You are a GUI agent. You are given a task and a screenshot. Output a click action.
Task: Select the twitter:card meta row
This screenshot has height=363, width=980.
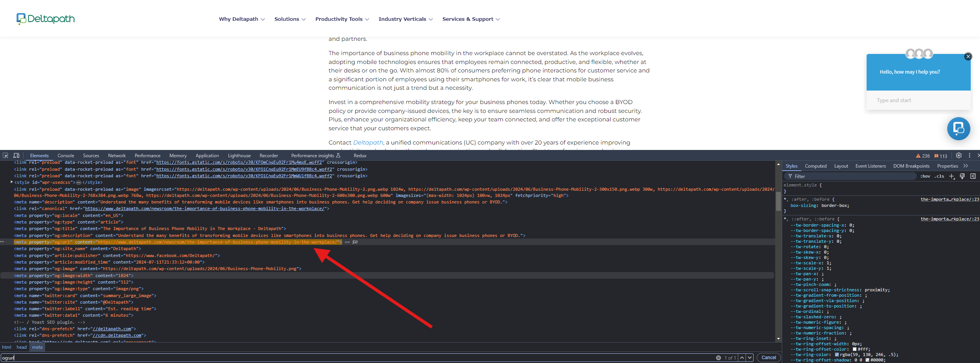coord(387,296)
